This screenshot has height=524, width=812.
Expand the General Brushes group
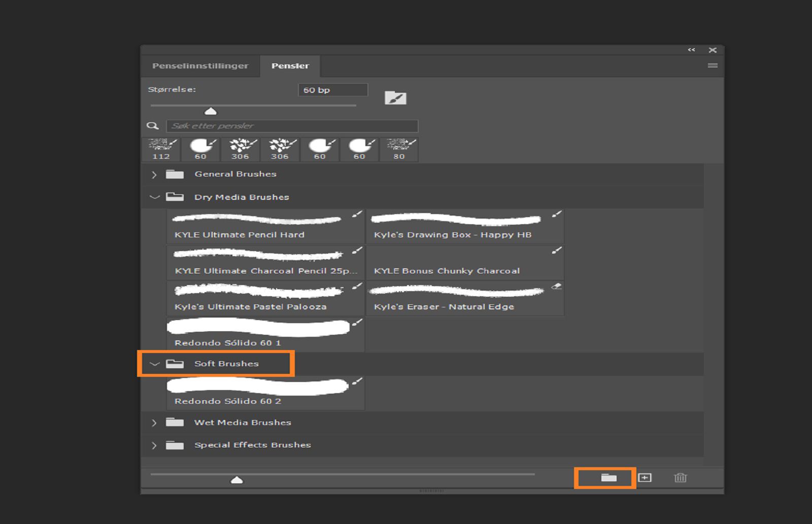[154, 174]
